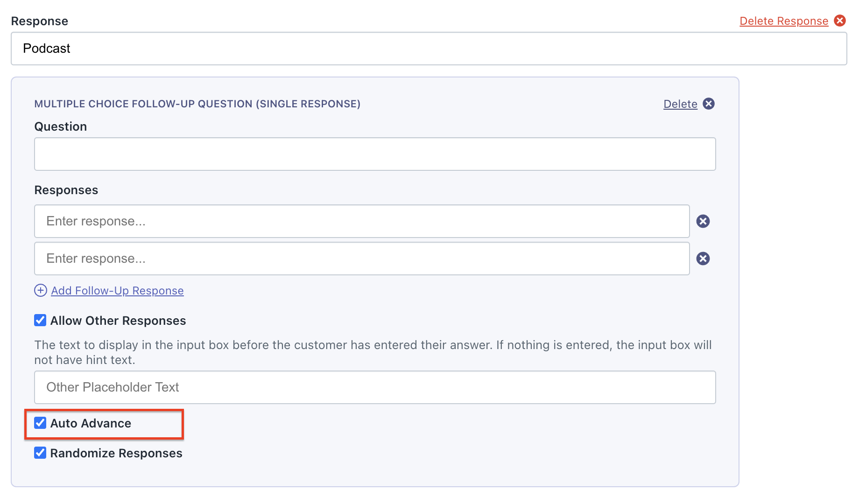859x504 pixels.
Task: Click the Delete link for the follow-up question
Action: coord(680,104)
